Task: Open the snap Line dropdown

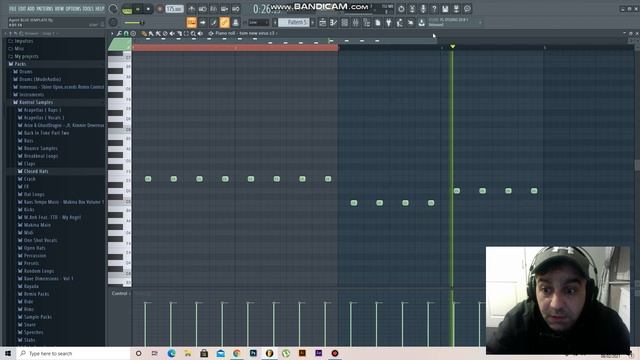Action: click(x=258, y=22)
